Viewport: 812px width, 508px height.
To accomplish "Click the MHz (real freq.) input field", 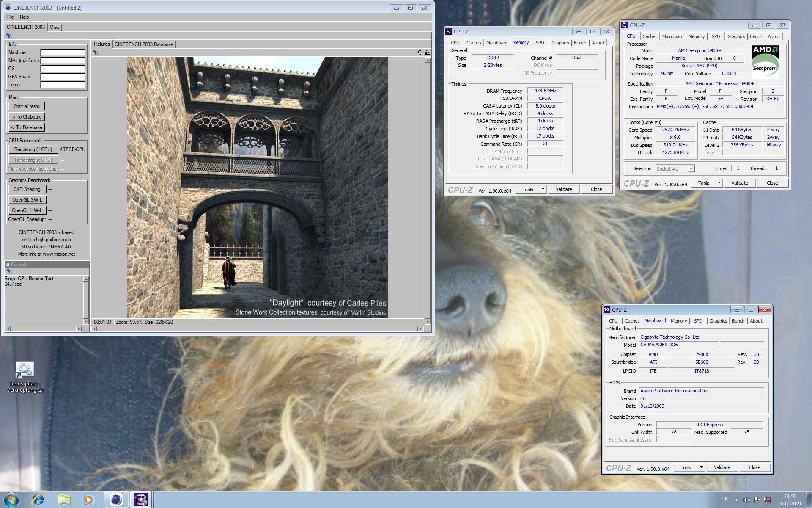I will [x=63, y=61].
